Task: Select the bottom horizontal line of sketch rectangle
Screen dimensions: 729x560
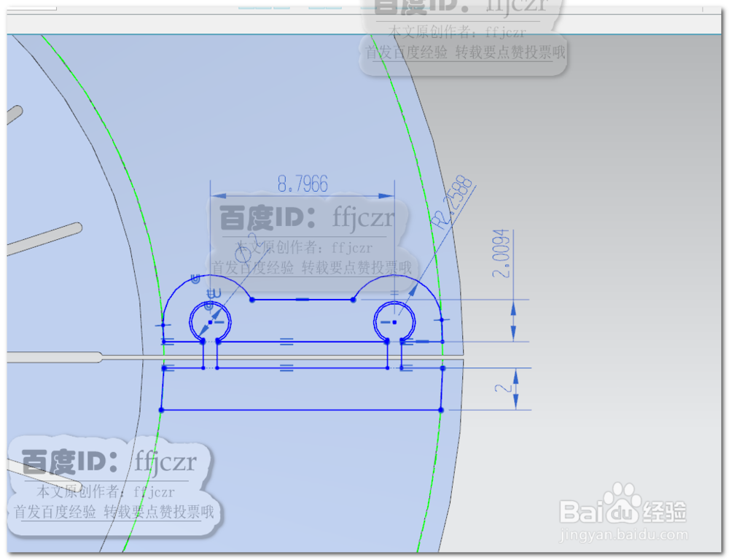Action: (301, 411)
